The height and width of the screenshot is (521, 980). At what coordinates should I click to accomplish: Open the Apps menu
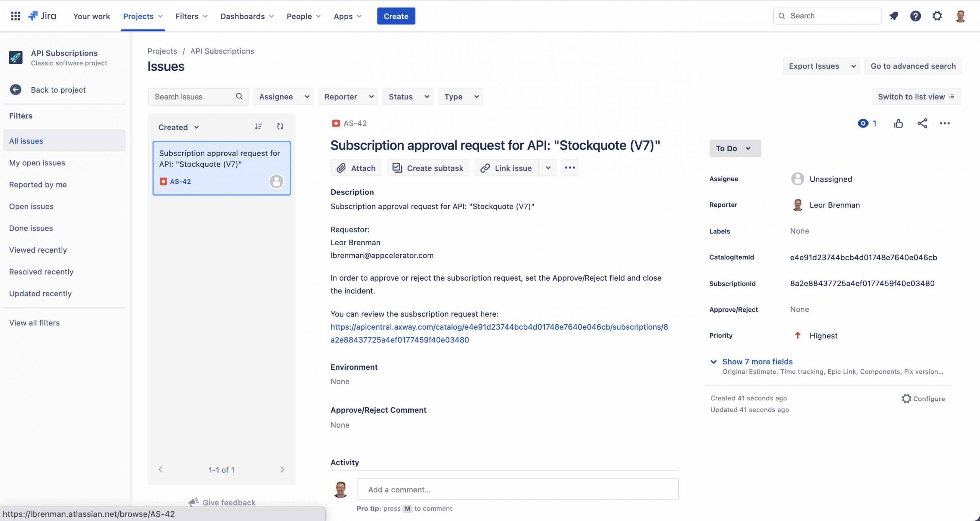[x=347, y=16]
